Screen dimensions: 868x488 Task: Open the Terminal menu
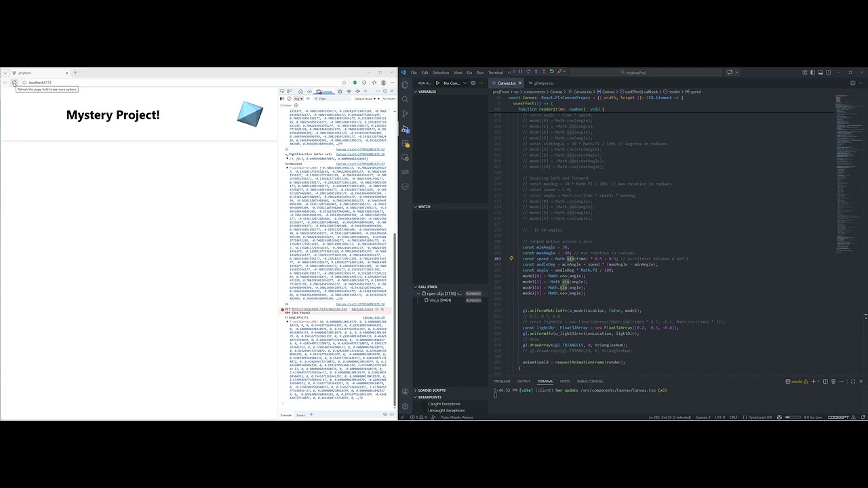click(496, 73)
